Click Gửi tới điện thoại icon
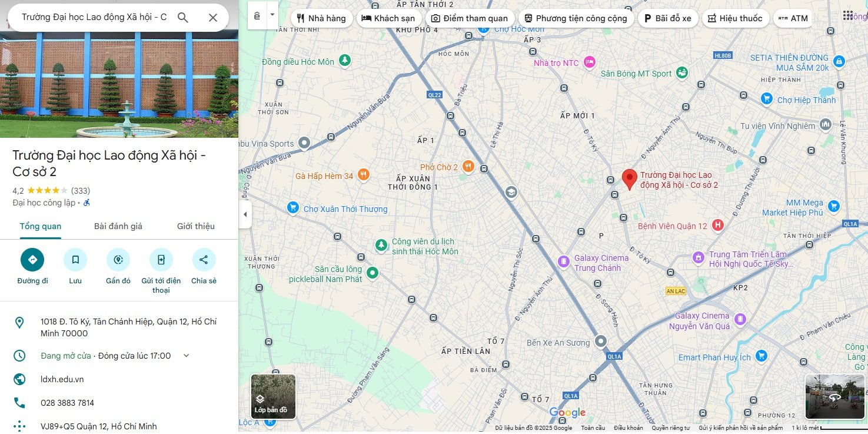Screen dimensions: 868x434 pos(161,260)
